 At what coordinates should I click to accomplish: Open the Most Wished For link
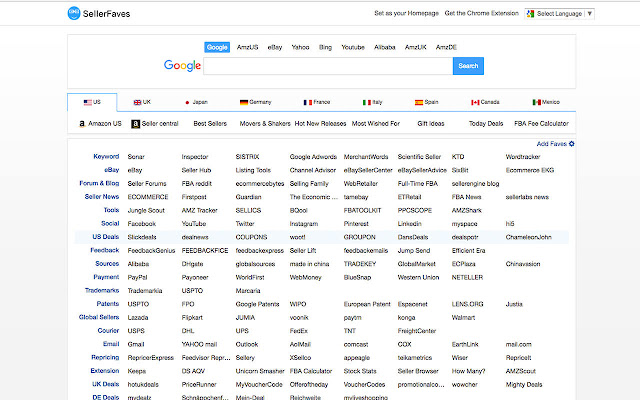pyautogui.click(x=376, y=124)
